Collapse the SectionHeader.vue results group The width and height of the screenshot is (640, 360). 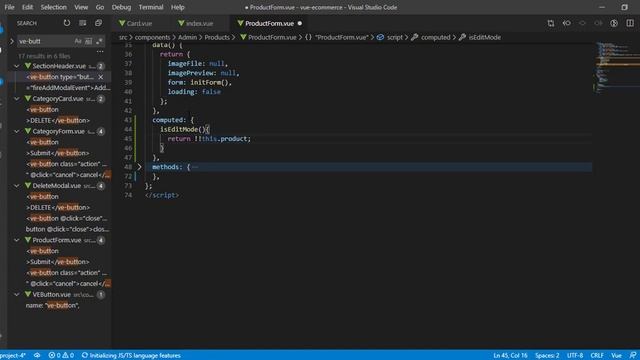point(17,66)
